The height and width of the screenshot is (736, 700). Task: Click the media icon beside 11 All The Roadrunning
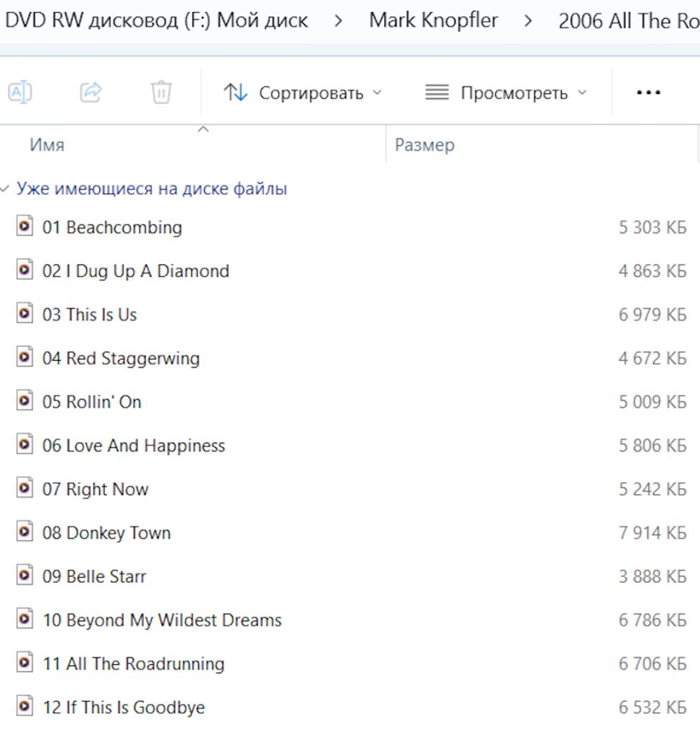click(x=24, y=663)
